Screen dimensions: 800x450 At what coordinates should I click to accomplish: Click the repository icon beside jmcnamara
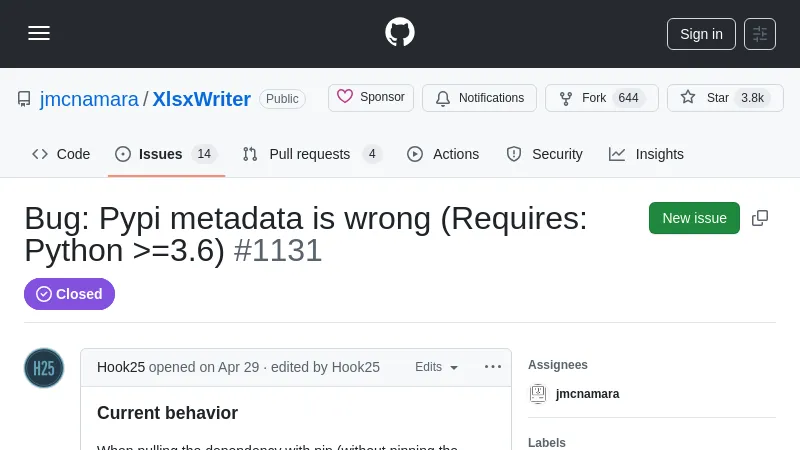pos(24,99)
